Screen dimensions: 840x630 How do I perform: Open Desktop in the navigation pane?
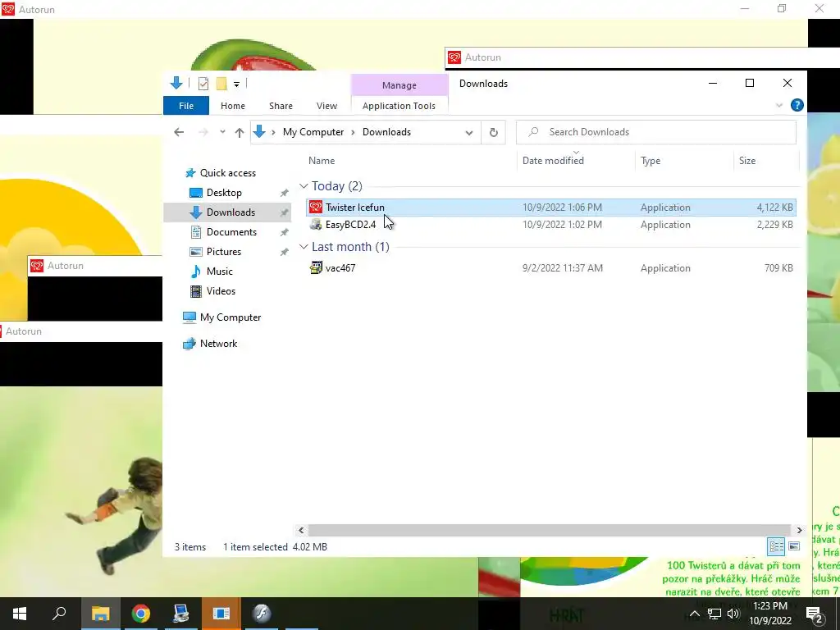click(224, 193)
